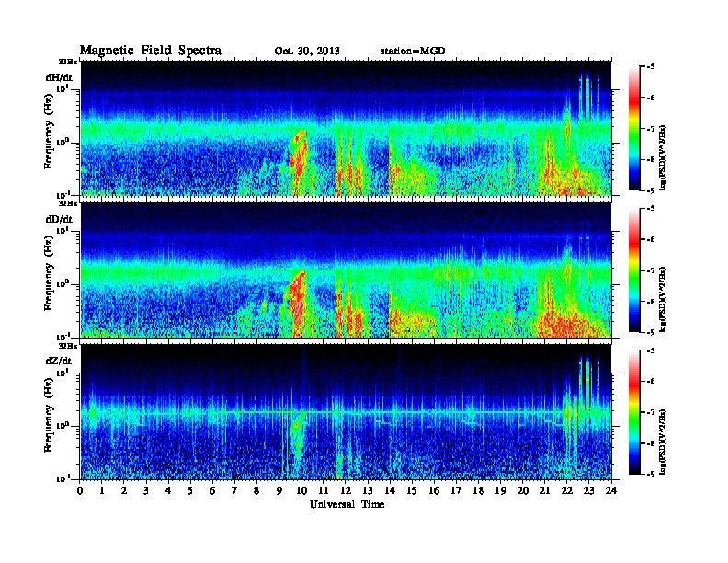Click hour tick label '24' on time axis
728x563 pixels.
coord(611,490)
